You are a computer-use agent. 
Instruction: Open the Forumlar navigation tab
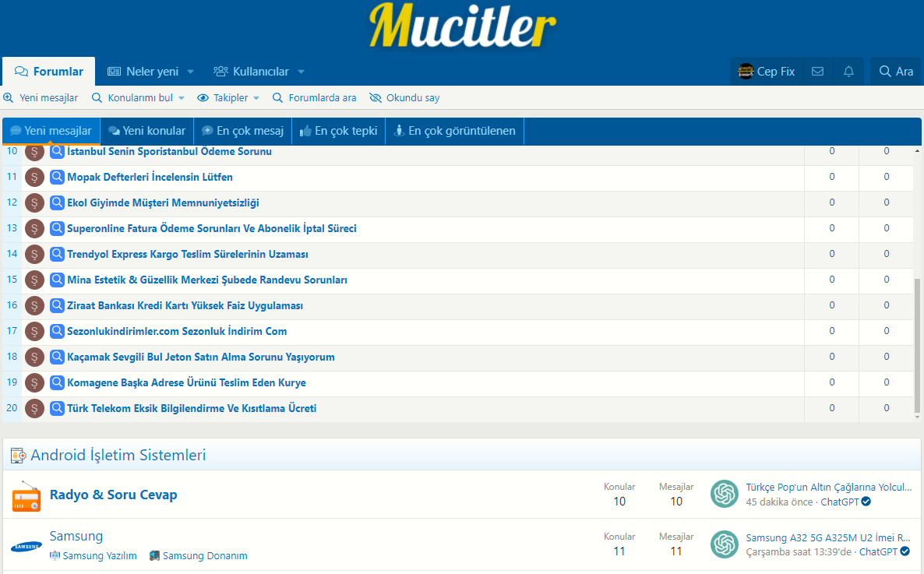pos(49,72)
